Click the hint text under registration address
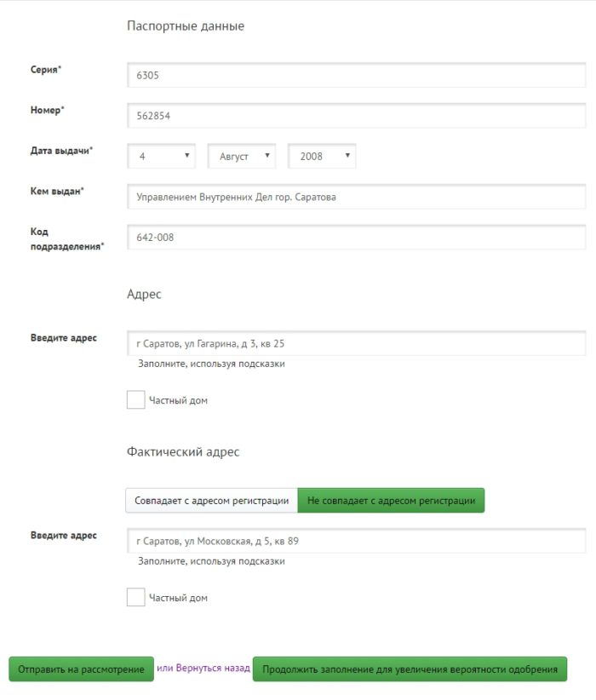The height and width of the screenshot is (700, 596). pyautogui.click(x=211, y=364)
